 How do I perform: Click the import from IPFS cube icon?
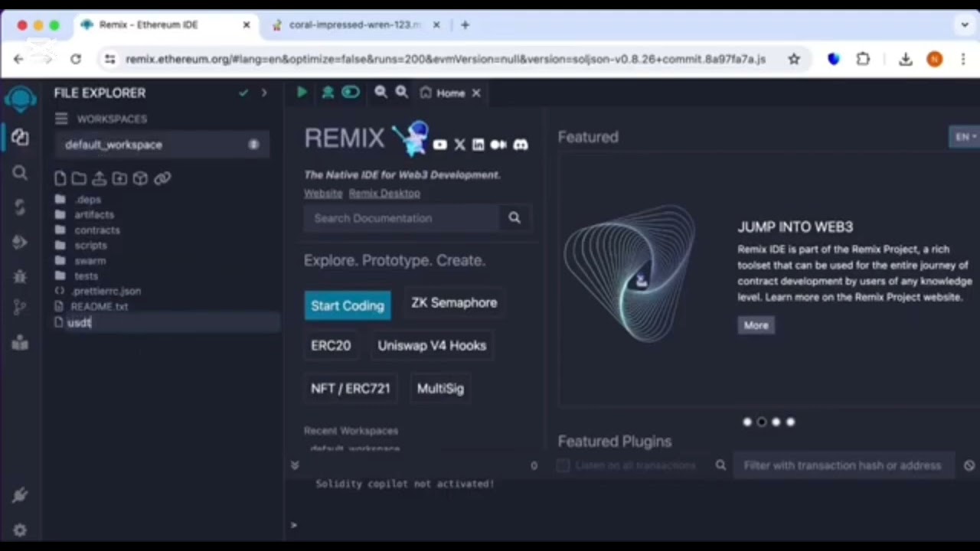(140, 178)
